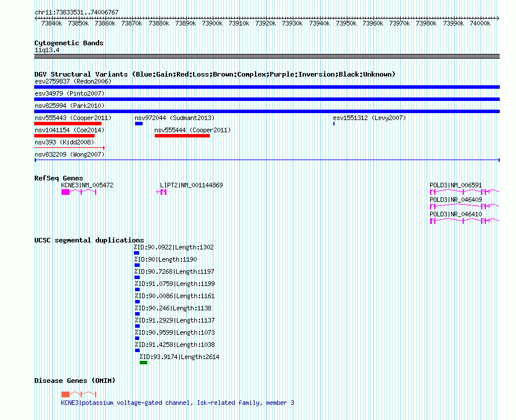
Task: Click the orange OMIM KCNE3 gene glyph
Action: 79,394
